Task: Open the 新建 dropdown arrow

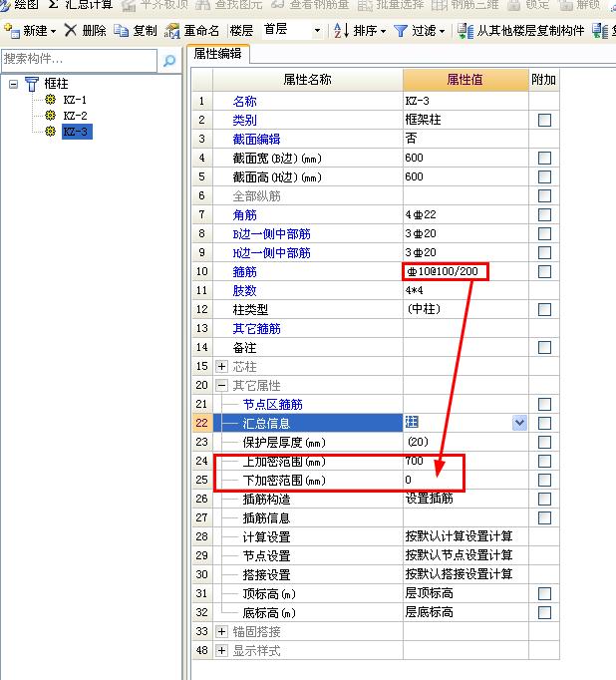Action: [x=53, y=31]
